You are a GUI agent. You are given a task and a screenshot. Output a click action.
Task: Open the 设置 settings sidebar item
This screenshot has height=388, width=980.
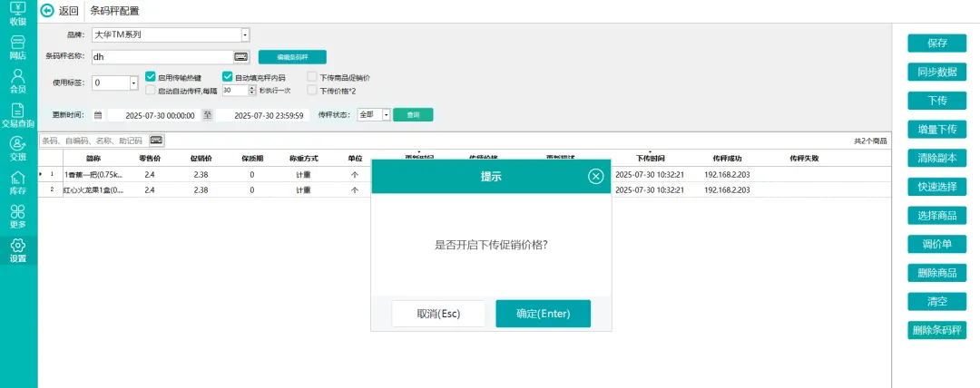(x=18, y=250)
